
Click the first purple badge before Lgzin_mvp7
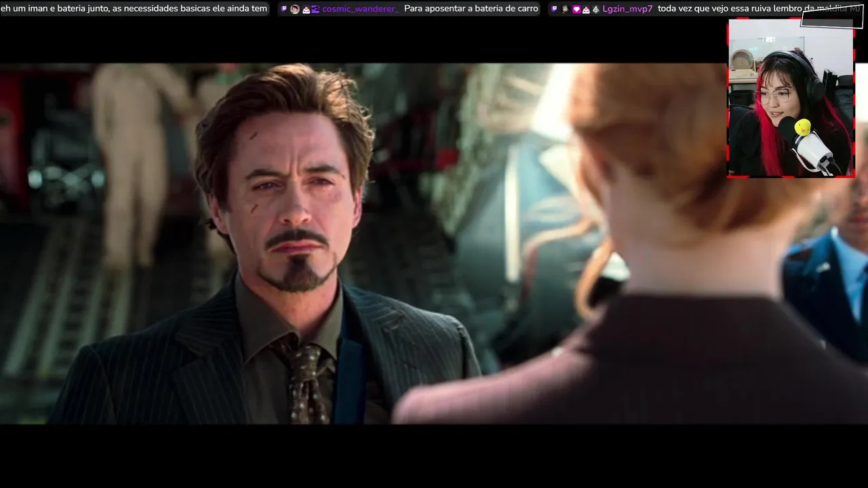click(554, 9)
